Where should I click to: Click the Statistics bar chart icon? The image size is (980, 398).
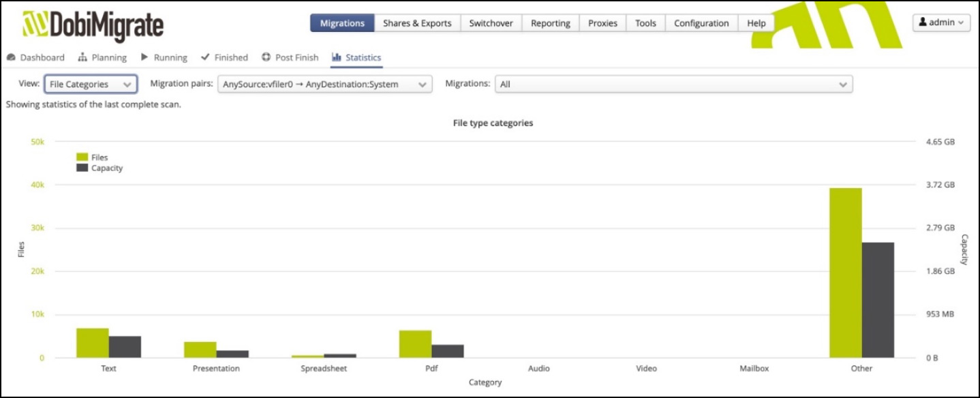[336, 58]
